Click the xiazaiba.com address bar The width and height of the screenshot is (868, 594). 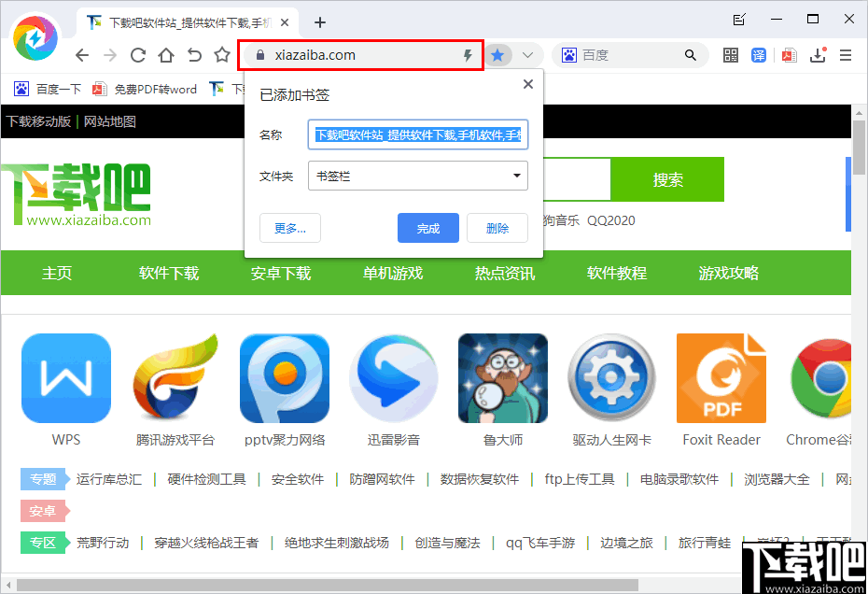coord(361,55)
